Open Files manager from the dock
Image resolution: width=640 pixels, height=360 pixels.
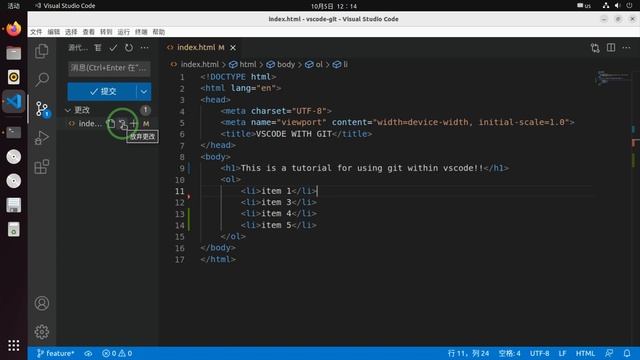pos(14,53)
